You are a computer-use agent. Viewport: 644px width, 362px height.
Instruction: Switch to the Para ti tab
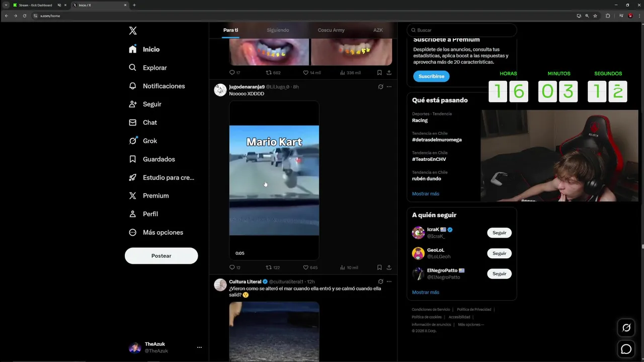(x=230, y=30)
